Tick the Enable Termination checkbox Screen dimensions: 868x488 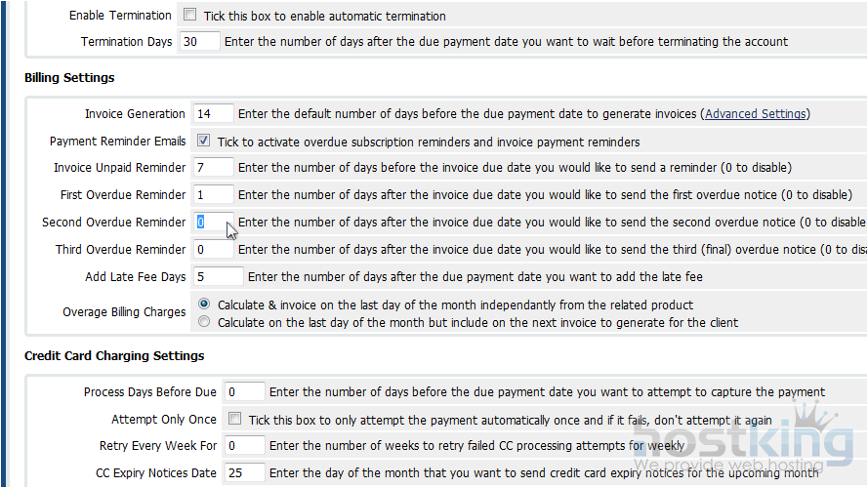click(x=189, y=16)
